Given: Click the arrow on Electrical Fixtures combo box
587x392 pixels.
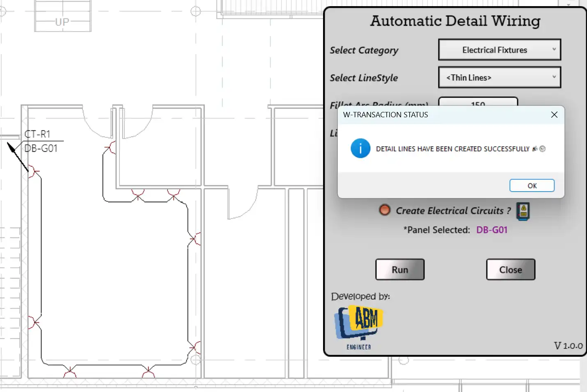Looking at the screenshot, I should point(554,50).
